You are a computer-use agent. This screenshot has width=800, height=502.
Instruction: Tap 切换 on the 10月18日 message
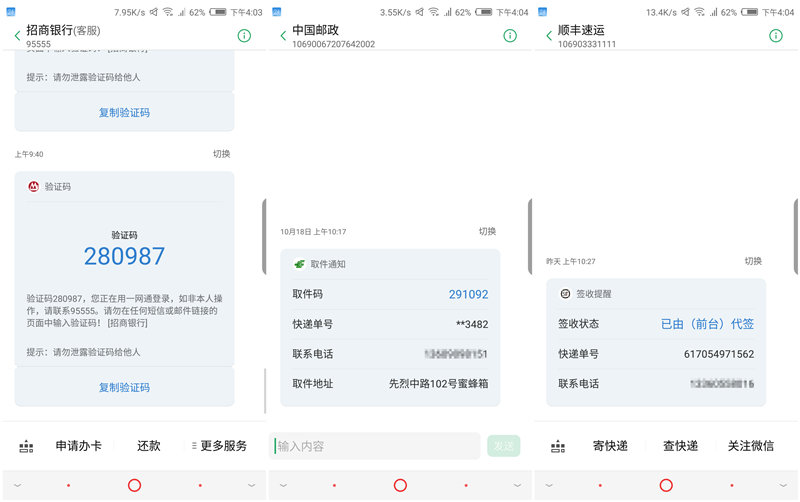coord(487,232)
